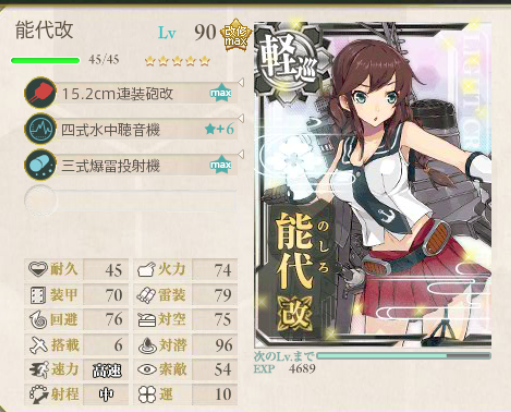
Task: Click the 対潜 anti-submarine icon
Action: click(x=147, y=345)
